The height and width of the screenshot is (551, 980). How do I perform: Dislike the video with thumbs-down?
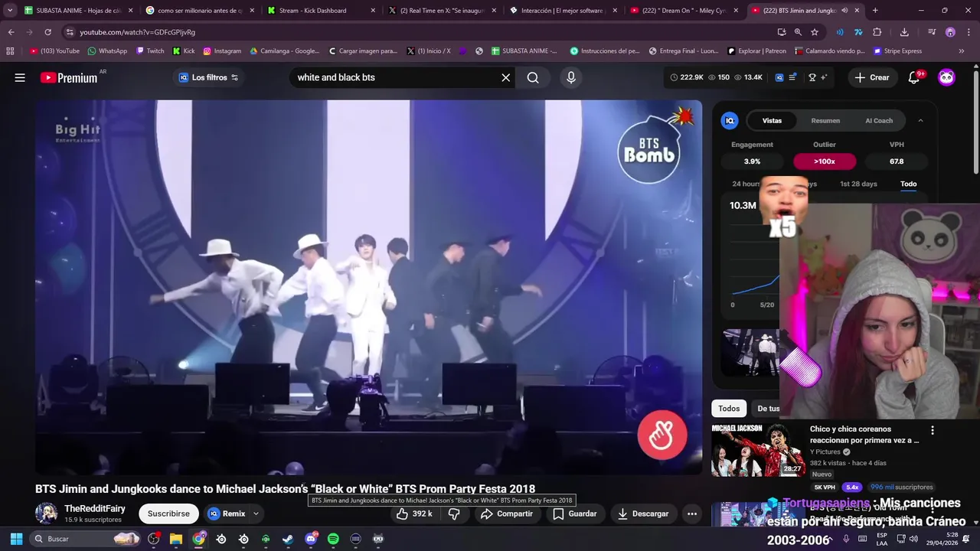(454, 514)
